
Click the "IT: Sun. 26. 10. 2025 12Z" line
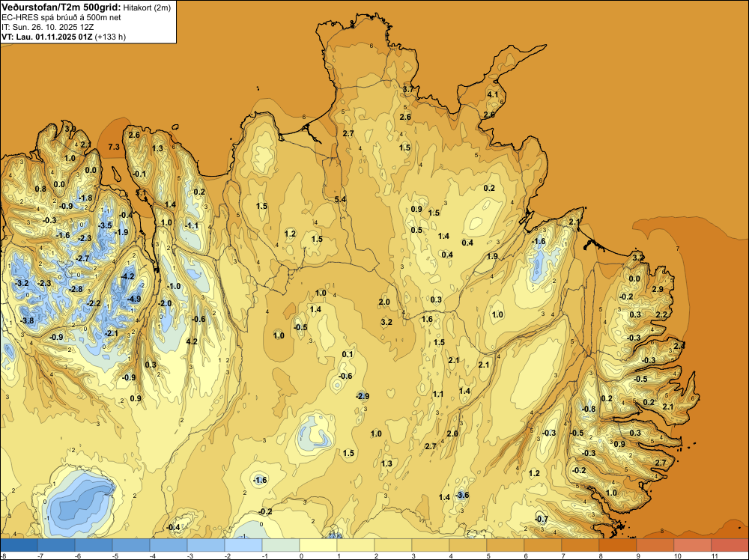point(47,27)
